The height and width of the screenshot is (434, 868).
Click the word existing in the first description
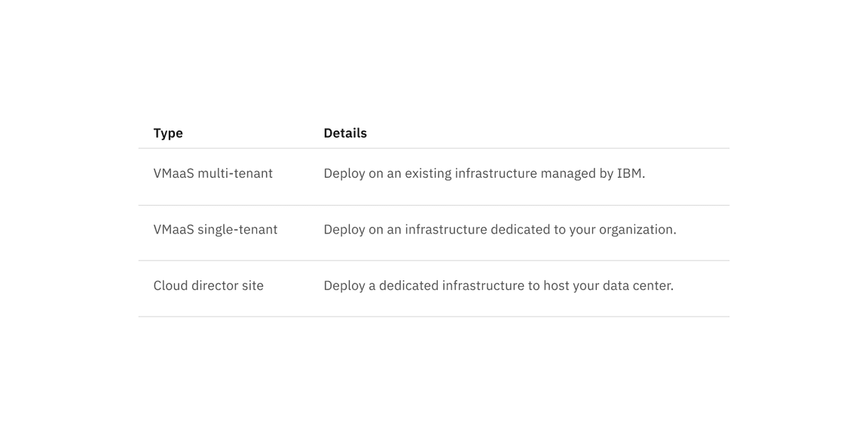point(428,173)
